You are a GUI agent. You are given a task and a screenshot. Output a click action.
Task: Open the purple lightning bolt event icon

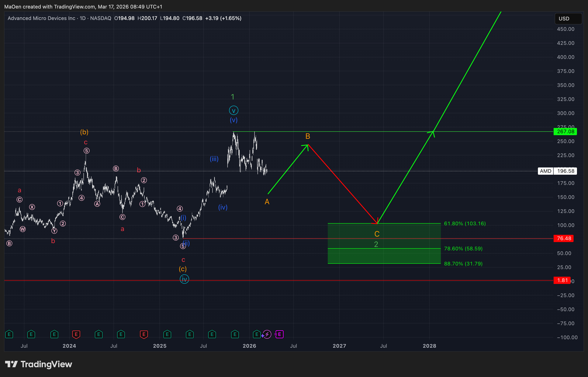267,334
